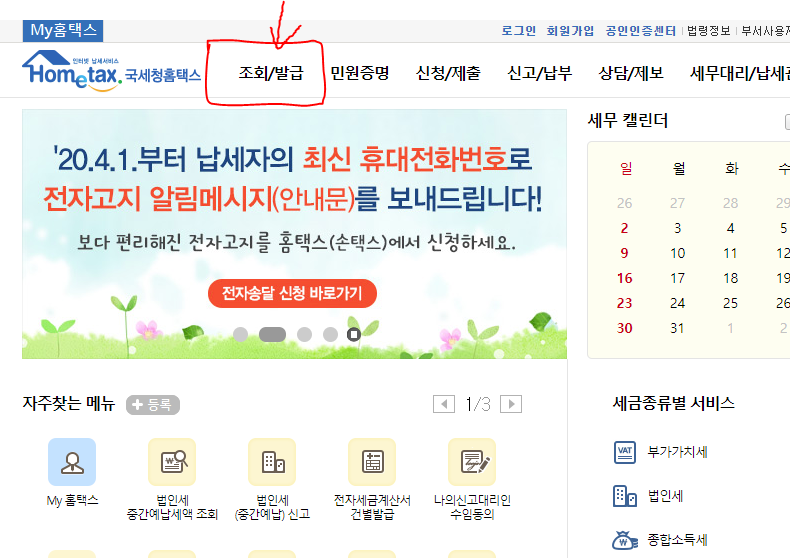The width and height of the screenshot is (790, 558).
Task: Select the active second banner slide indicator
Action: click(x=272, y=334)
